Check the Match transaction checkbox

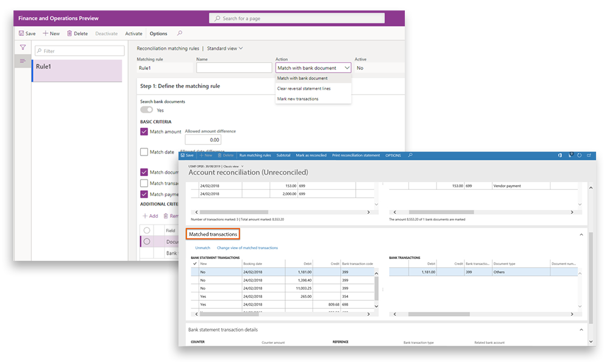(x=144, y=183)
